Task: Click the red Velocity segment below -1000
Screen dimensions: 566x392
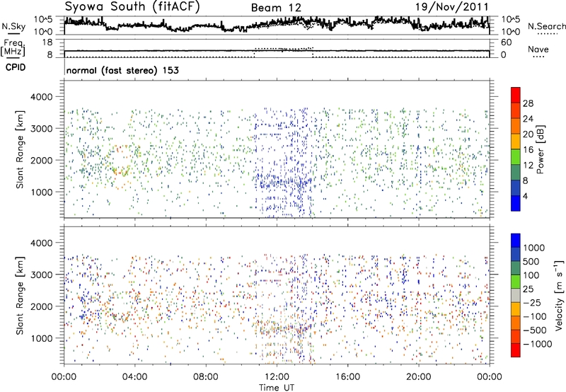Action: click(516, 350)
